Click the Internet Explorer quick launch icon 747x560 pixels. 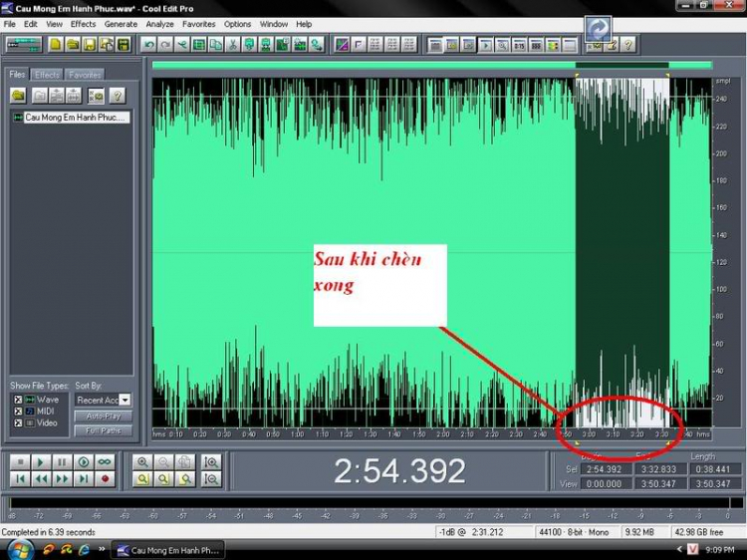[85, 549]
